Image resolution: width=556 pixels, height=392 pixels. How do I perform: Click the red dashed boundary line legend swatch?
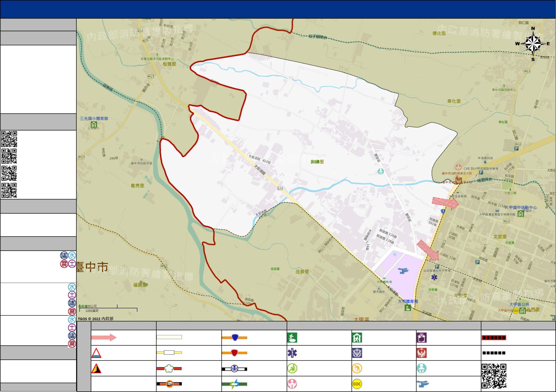pos(494,338)
